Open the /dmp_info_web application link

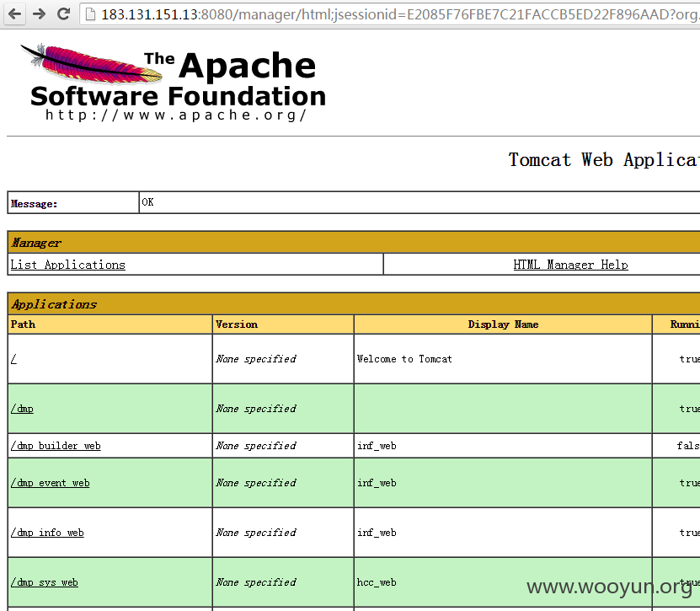pyautogui.click(x=47, y=533)
